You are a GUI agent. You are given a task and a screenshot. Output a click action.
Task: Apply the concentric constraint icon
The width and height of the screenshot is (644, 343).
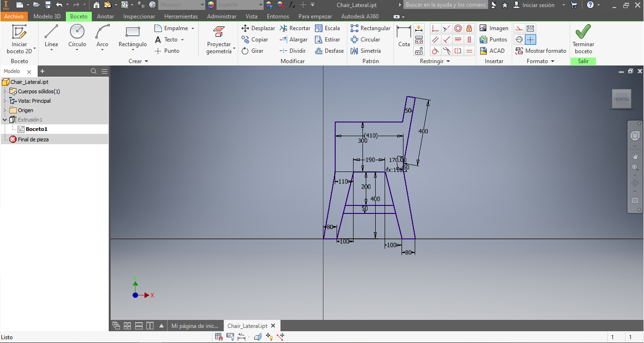pos(458,28)
